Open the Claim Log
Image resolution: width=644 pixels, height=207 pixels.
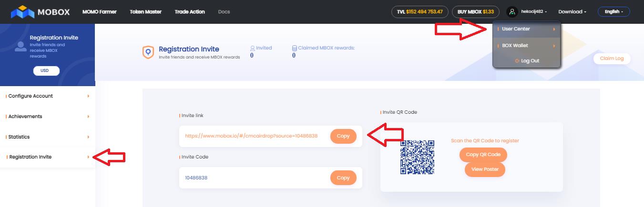(x=612, y=59)
